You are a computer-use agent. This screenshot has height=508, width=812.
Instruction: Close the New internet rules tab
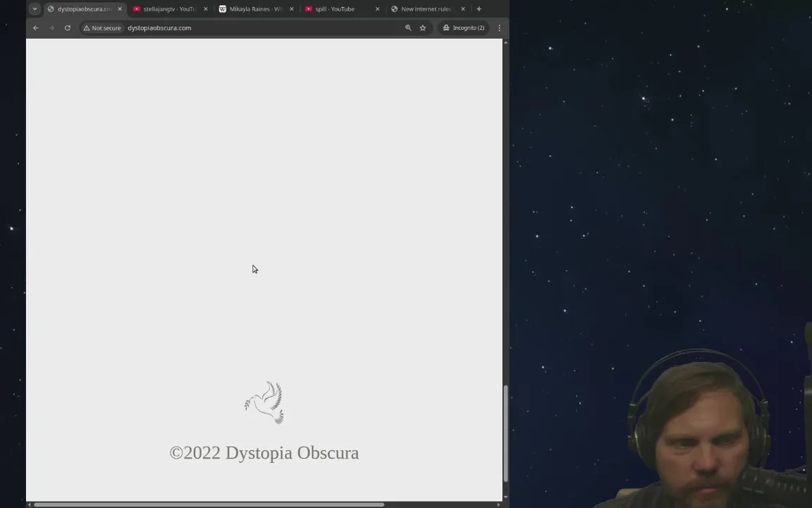pos(463,8)
